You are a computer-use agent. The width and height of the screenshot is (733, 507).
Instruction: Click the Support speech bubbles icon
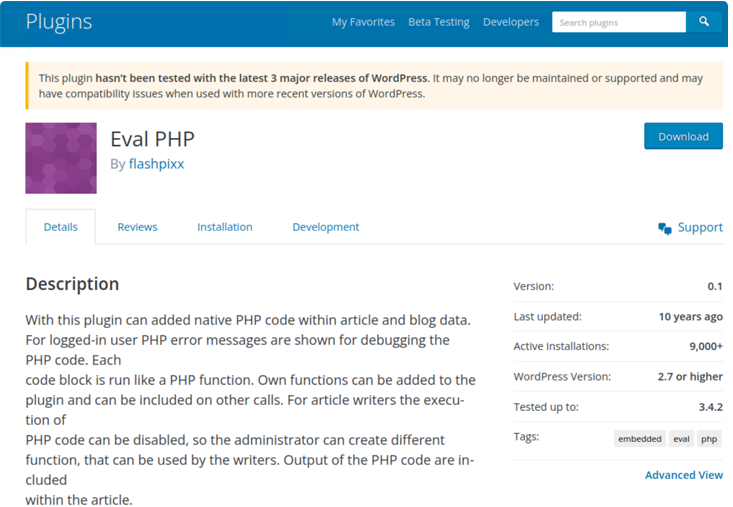click(x=665, y=228)
